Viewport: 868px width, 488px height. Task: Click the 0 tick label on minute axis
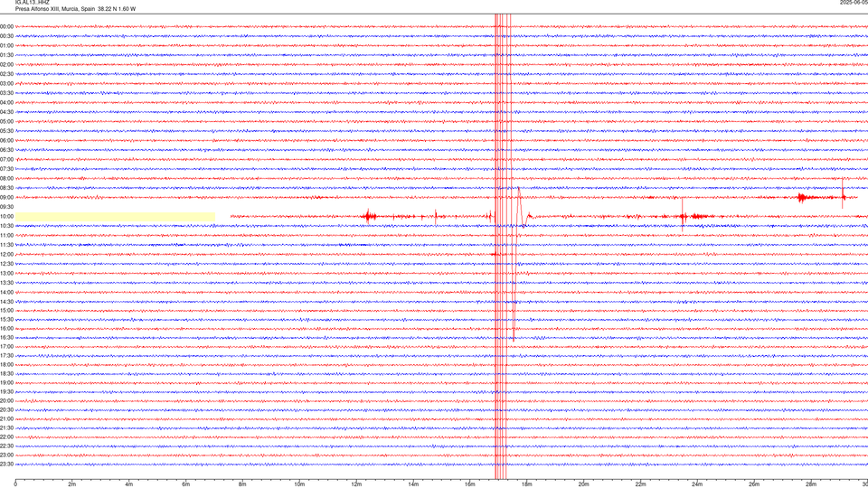coord(15,484)
